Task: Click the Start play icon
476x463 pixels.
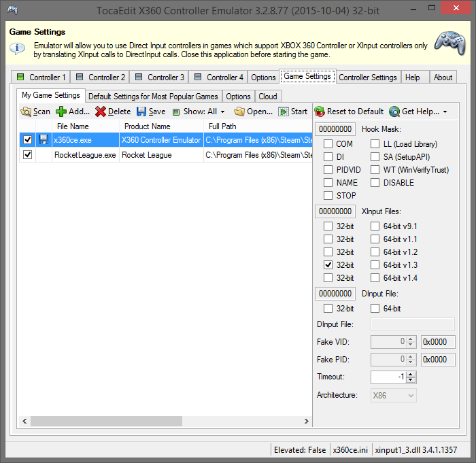Action: coord(284,112)
